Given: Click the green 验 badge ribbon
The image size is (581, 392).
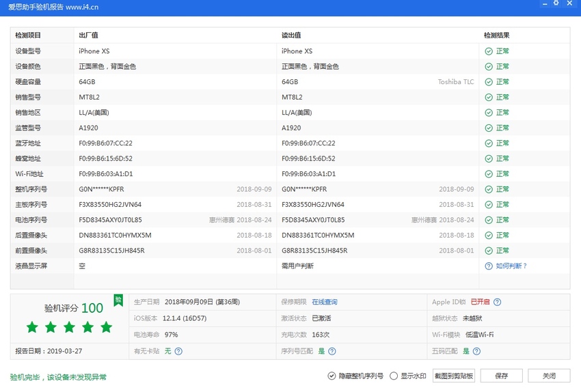Looking at the screenshot, I should pyautogui.click(x=118, y=300).
